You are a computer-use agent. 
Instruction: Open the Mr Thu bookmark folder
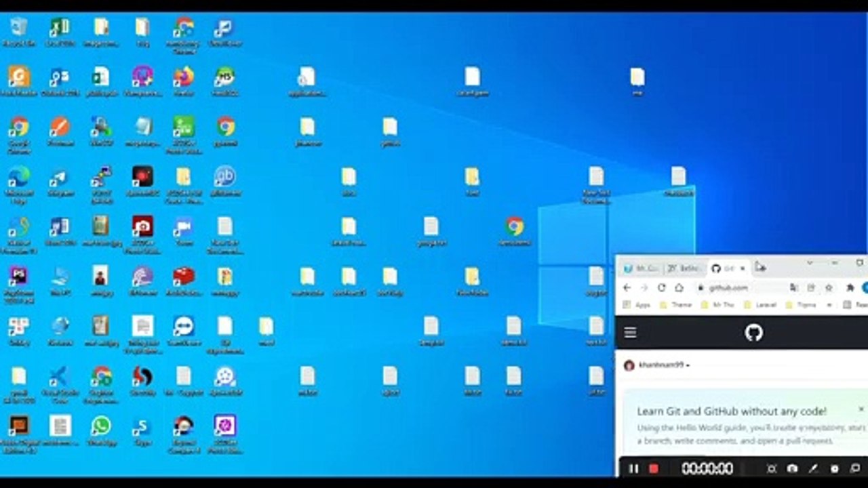[718, 305]
